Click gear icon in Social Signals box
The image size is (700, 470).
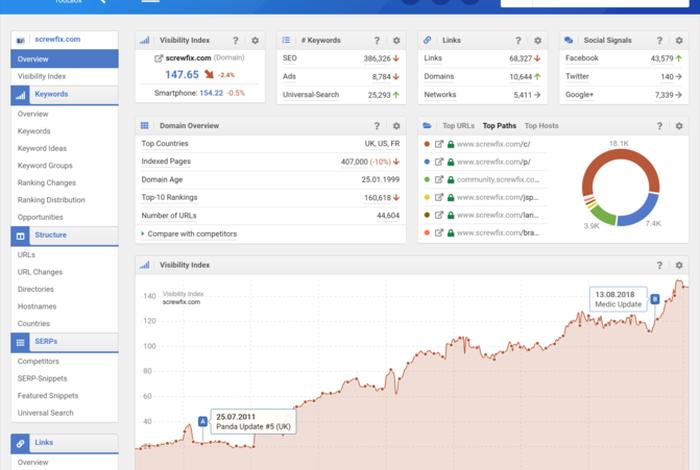pyautogui.click(x=679, y=41)
